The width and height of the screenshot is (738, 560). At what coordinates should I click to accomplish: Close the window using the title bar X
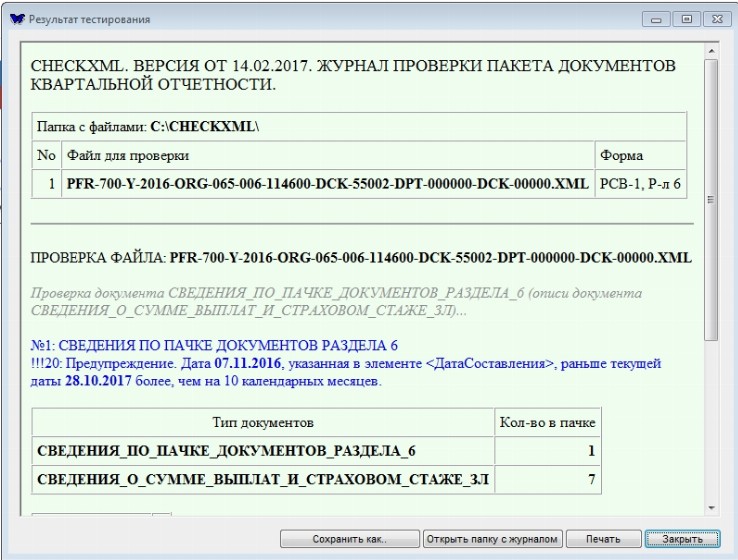(714, 19)
